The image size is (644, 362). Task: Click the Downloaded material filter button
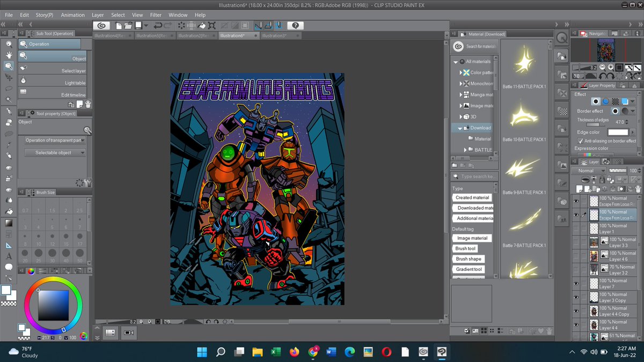pos(473,208)
